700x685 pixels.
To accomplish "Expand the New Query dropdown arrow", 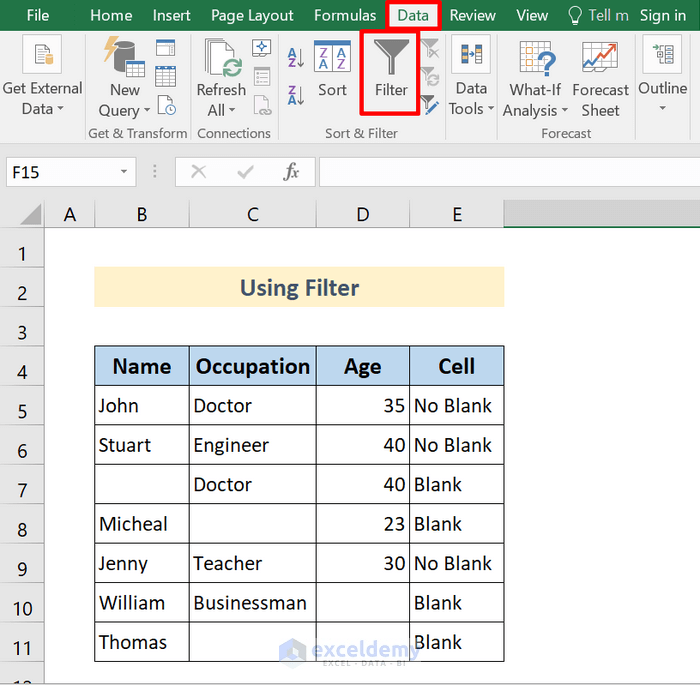I will [146, 110].
